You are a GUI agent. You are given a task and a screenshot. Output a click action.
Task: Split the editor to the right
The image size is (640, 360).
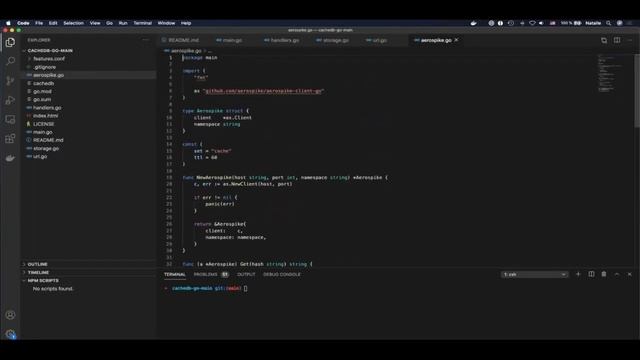click(617, 40)
